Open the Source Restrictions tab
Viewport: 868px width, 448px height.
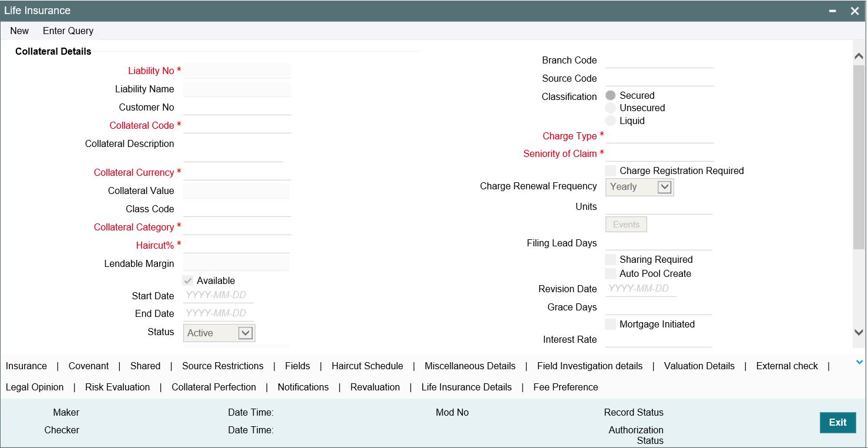point(223,366)
